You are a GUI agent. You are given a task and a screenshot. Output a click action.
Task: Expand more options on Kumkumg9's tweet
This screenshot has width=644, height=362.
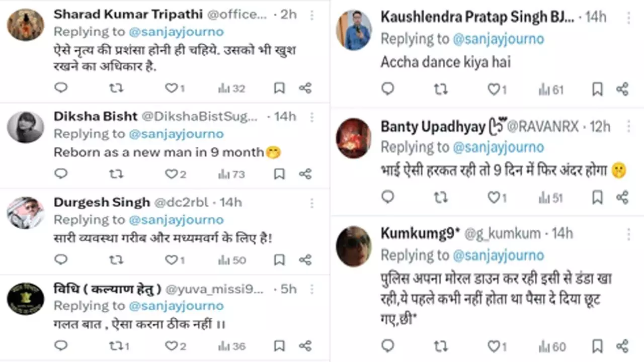click(628, 234)
